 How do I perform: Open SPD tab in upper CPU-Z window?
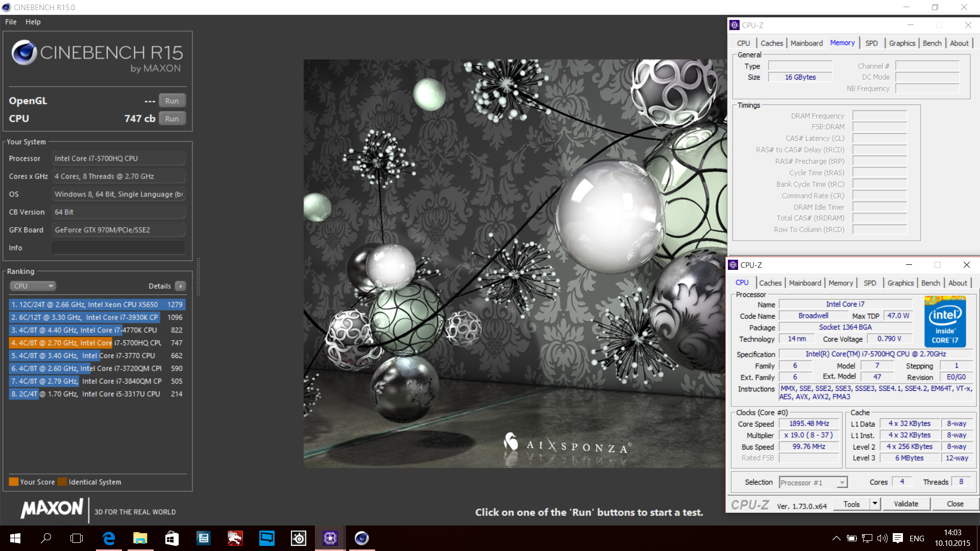pyautogui.click(x=872, y=43)
